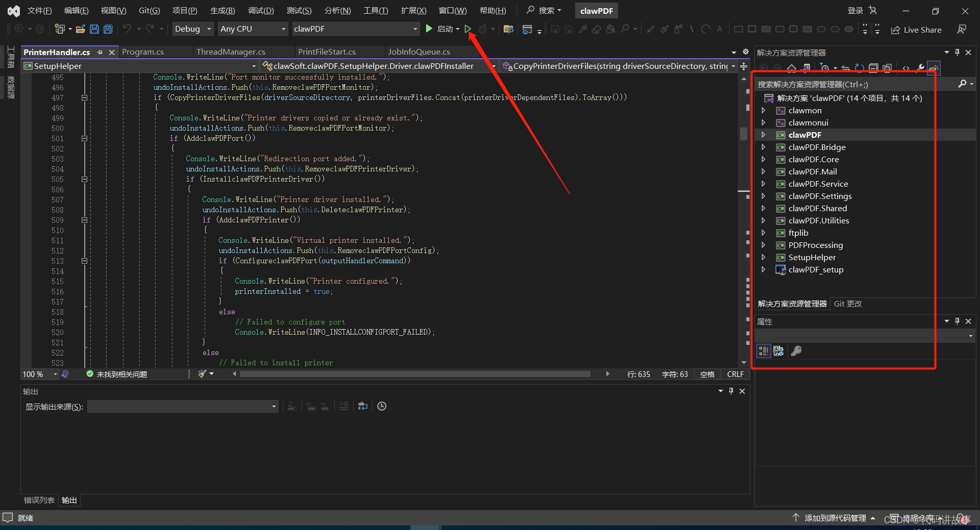Click the Alphabetical sort icon in Properties panel
This screenshot has width=980, height=530.
pos(778,350)
